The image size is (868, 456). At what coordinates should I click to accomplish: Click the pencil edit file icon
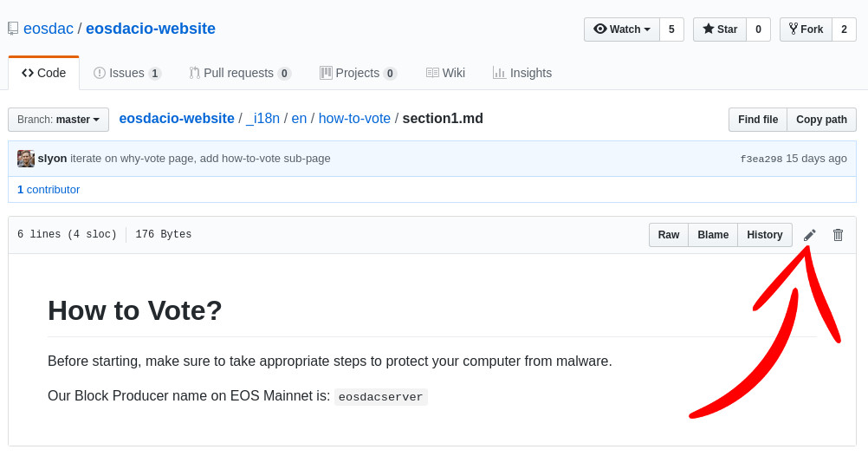[x=810, y=235]
